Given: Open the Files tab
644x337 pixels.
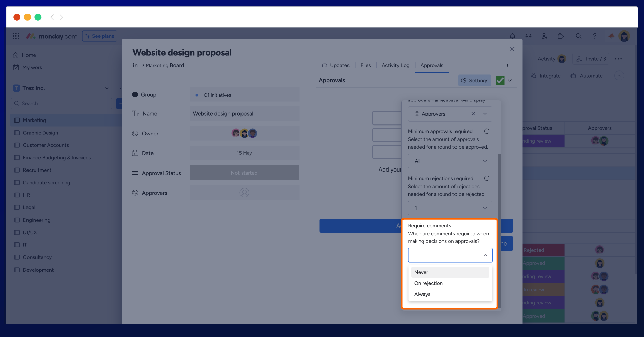Looking at the screenshot, I should point(365,65).
